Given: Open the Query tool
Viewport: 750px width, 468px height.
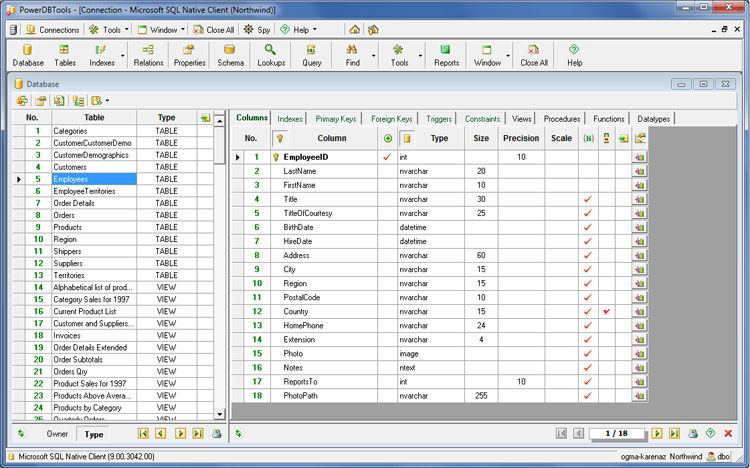Looking at the screenshot, I should (x=312, y=55).
